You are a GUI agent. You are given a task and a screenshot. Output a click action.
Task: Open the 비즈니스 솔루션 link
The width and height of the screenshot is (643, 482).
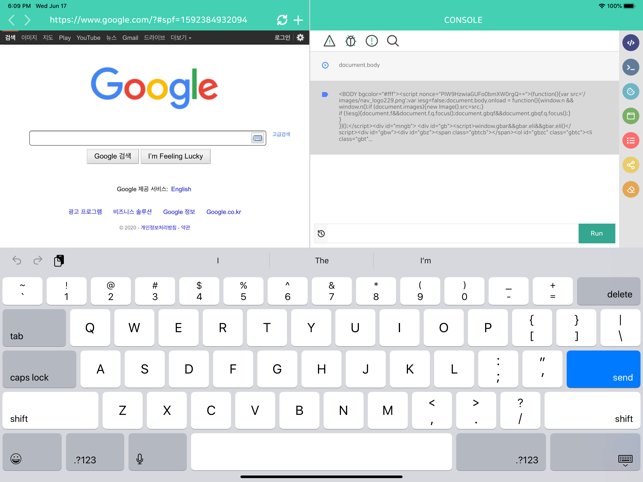[x=132, y=212]
